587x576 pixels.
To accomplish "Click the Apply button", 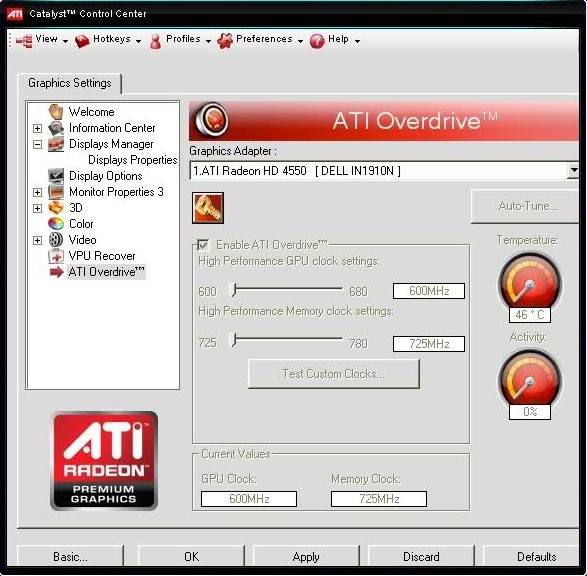I will [306, 556].
